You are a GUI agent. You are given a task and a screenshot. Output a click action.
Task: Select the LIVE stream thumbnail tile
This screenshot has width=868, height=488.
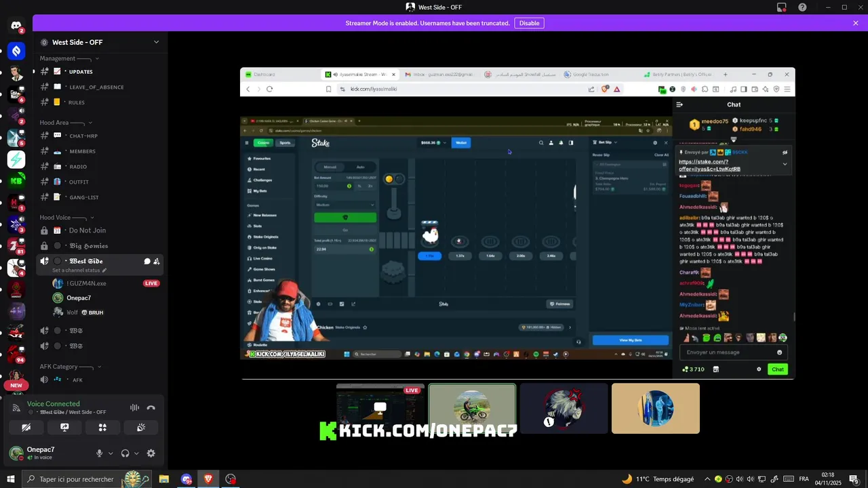click(x=380, y=408)
